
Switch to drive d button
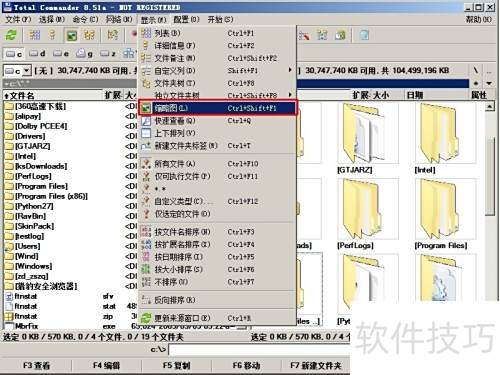coord(37,54)
